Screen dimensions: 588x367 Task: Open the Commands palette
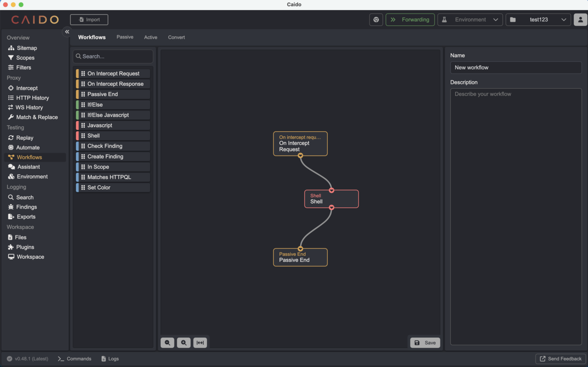pos(74,359)
